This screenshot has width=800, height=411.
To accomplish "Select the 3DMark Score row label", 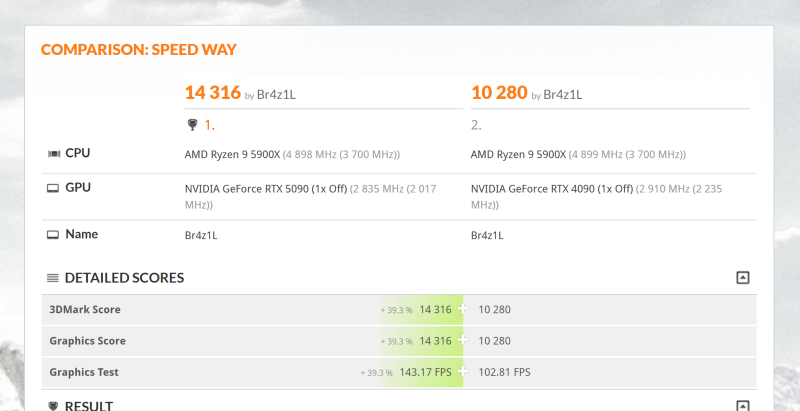I will (x=85, y=310).
